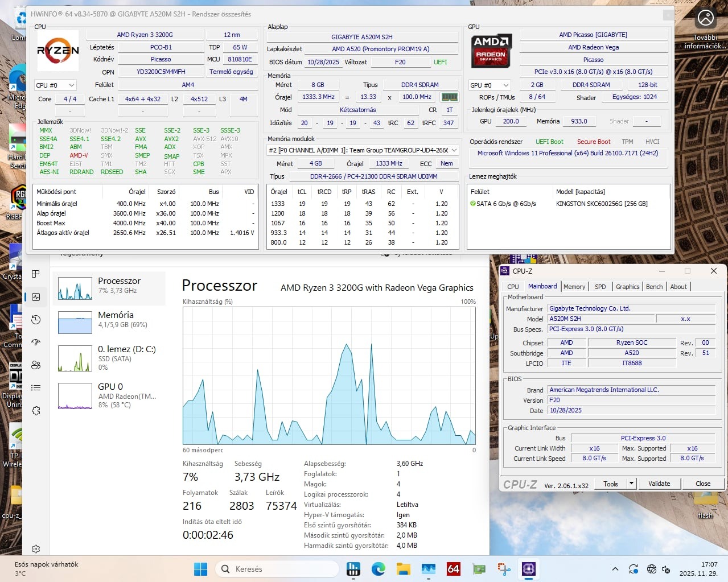Viewport: 728px width, 582px height.
Task: Switch to About tab in CPU-Z
Action: click(678, 287)
